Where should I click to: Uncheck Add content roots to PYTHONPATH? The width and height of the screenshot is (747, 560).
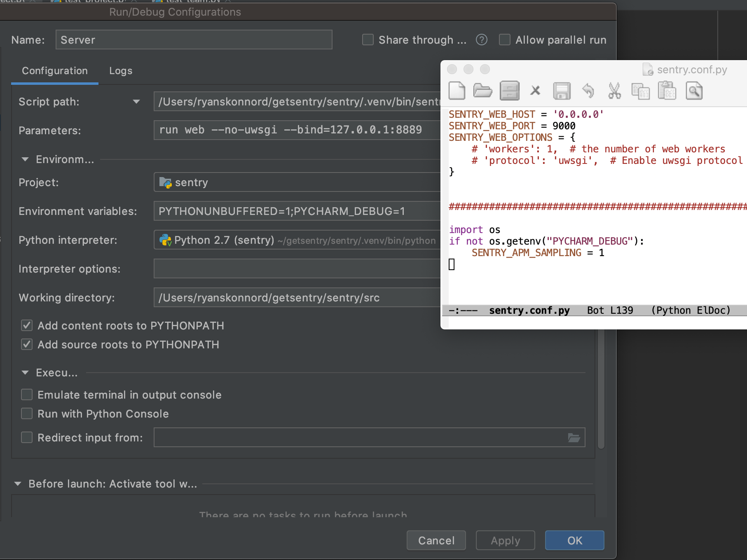click(x=27, y=326)
